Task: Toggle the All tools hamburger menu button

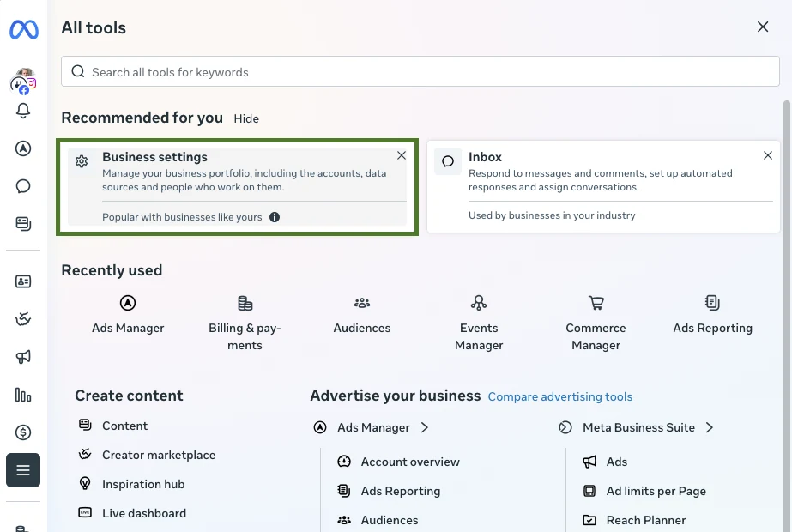Action: coord(23,470)
